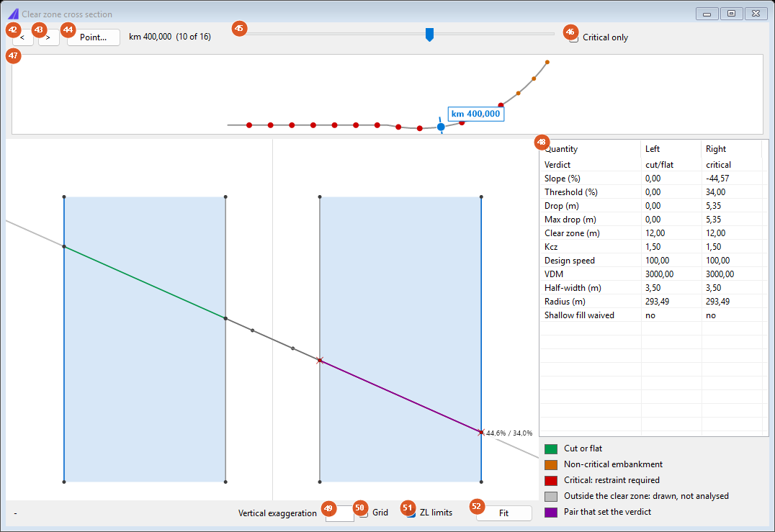The image size is (775, 532).
Task: Select the Left Clear zone (m) value '12,00'
Action: (655, 233)
